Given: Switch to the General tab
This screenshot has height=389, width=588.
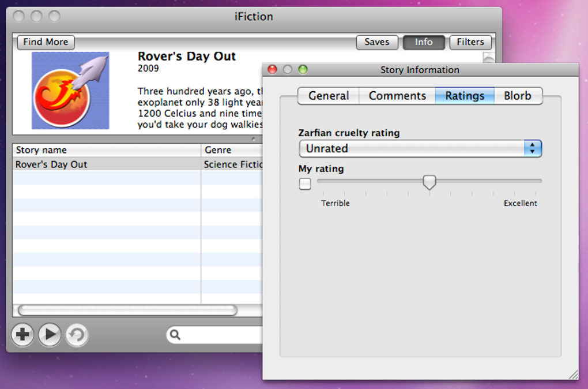Looking at the screenshot, I should click(x=329, y=96).
